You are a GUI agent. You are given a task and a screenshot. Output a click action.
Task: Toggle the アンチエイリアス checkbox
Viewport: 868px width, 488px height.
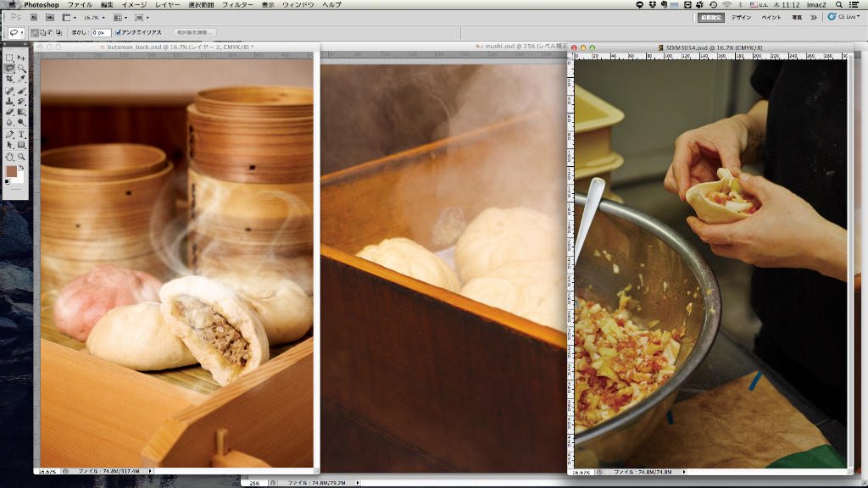coord(118,32)
